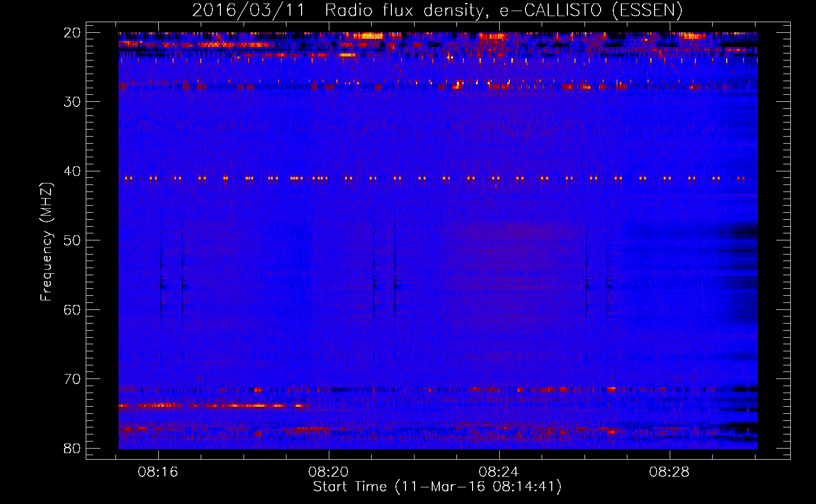
Task: Click the 'Frequency (MHZ)' y-axis label
Action: pyautogui.click(x=46, y=242)
